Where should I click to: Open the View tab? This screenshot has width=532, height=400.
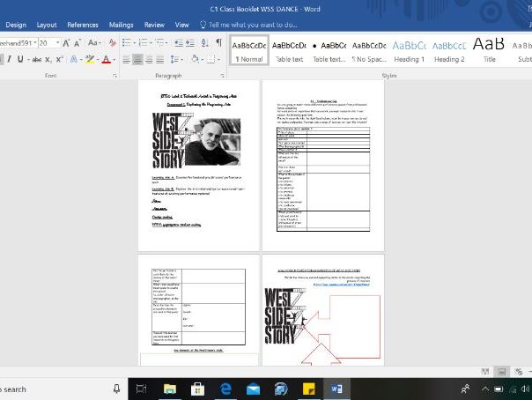(x=181, y=25)
